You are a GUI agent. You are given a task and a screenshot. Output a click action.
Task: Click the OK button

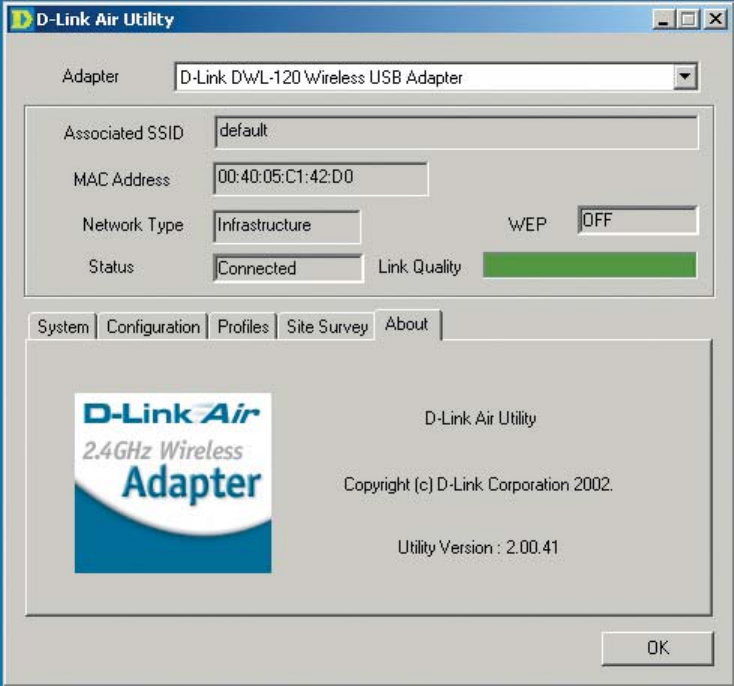(658, 648)
